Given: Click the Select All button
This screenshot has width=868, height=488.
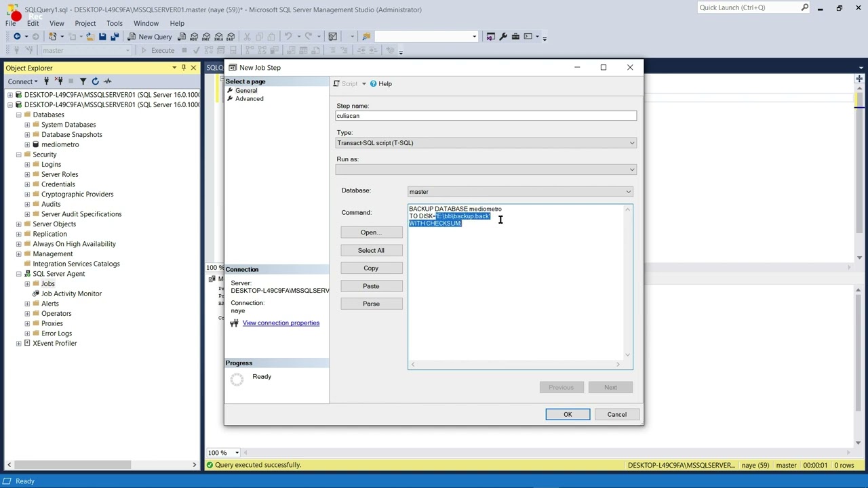Looking at the screenshot, I should point(371,250).
